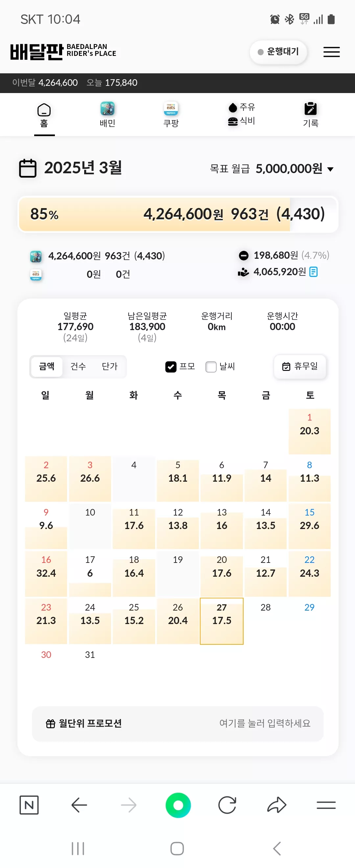Open the 기록 notepad icon
The height and width of the screenshot is (868, 355).
310,109
